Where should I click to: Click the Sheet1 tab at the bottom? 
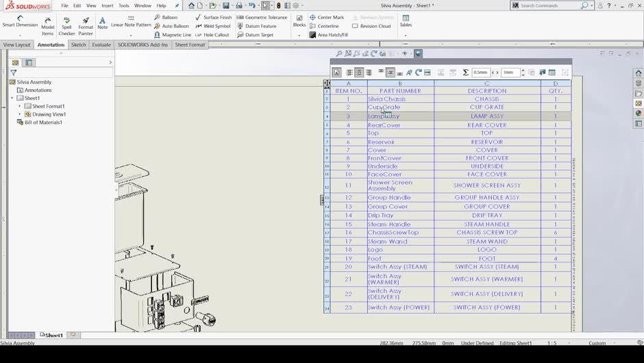[x=53, y=335]
